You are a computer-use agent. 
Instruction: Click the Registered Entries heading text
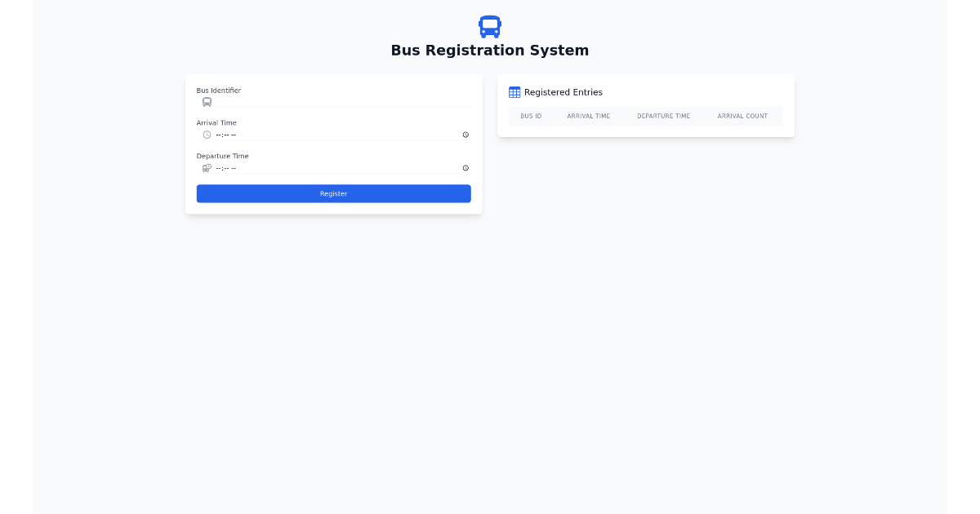pyautogui.click(x=563, y=92)
